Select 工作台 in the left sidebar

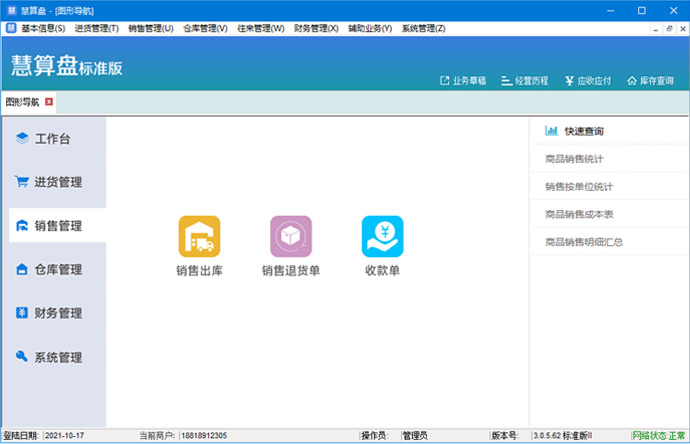54,139
